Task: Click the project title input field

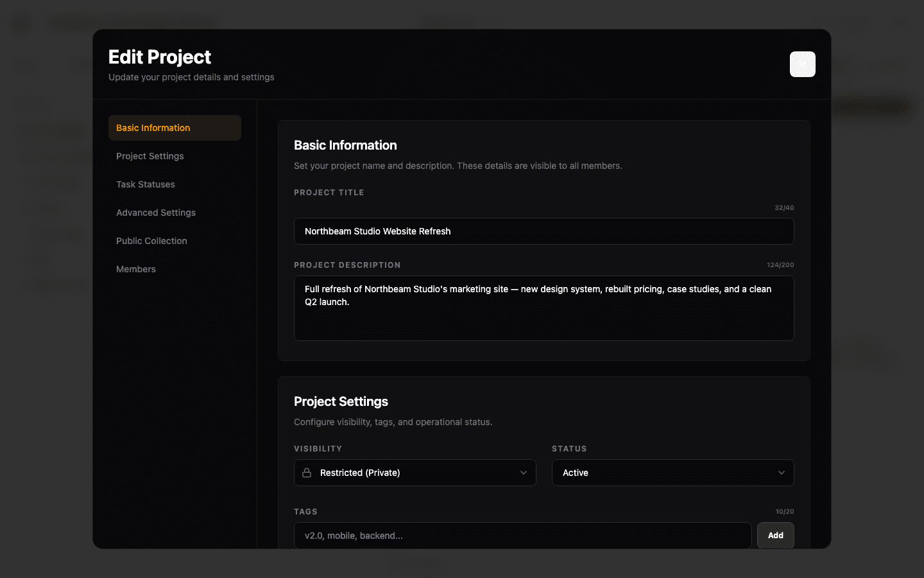Action: coord(544,231)
